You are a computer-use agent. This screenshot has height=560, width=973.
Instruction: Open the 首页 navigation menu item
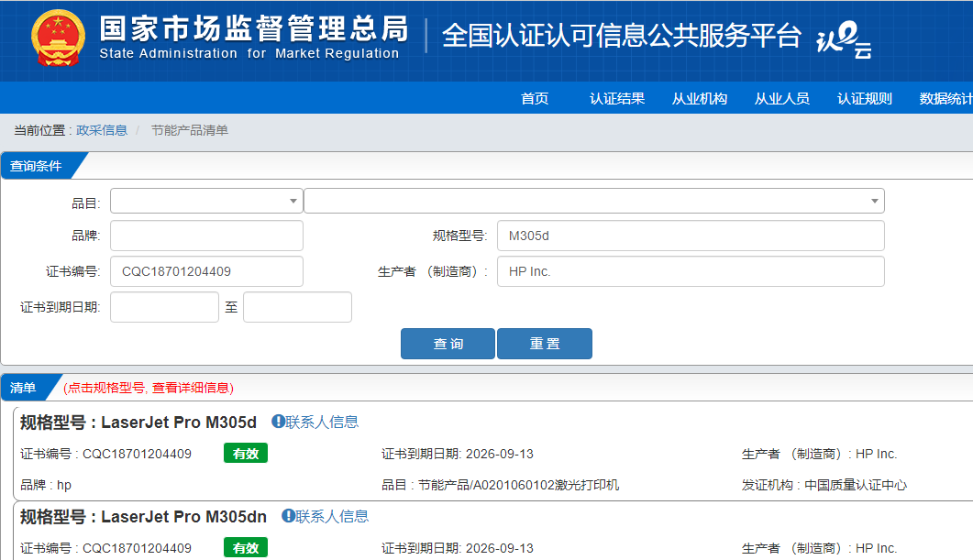535,99
